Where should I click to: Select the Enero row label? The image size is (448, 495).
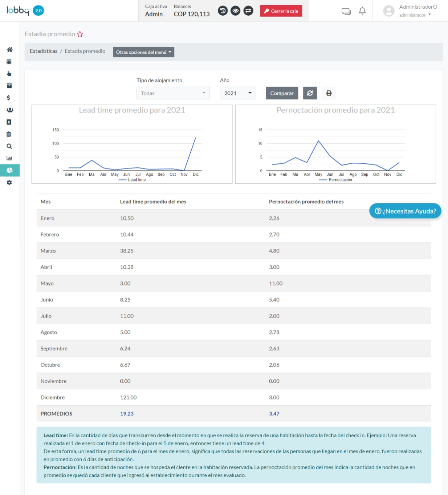pos(47,218)
